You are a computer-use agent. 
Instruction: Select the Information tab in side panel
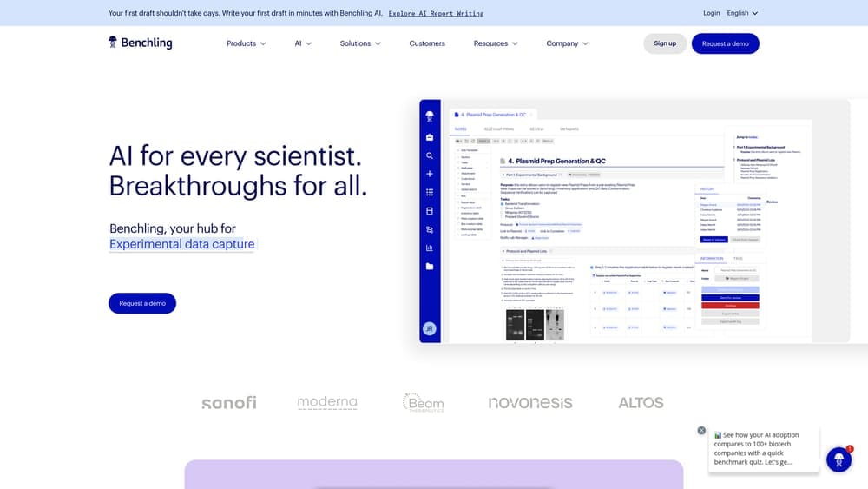coord(712,258)
